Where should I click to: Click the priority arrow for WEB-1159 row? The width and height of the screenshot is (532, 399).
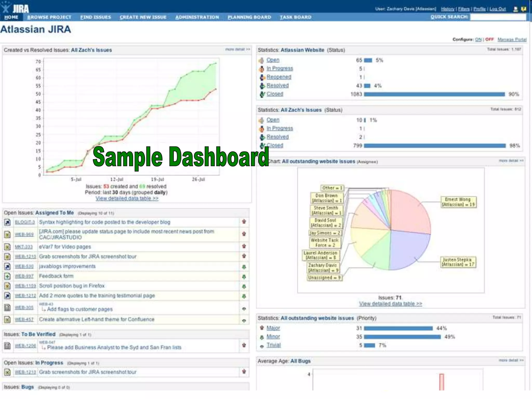pyautogui.click(x=244, y=287)
